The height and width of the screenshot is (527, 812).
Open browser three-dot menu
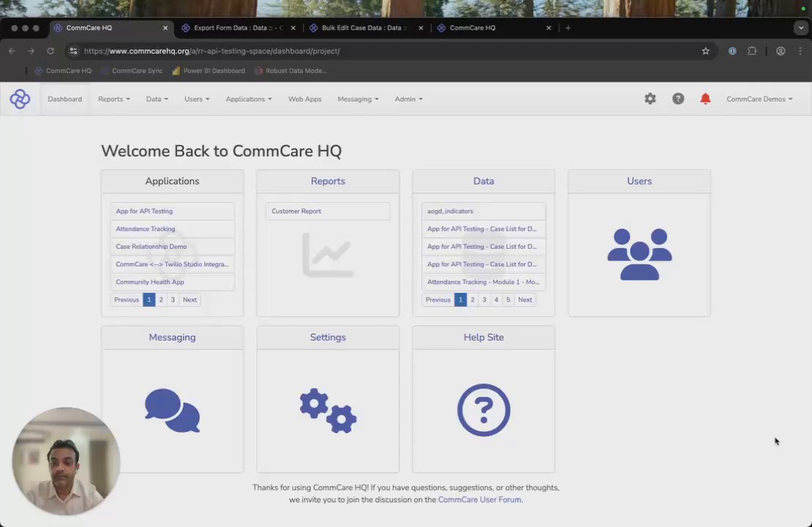click(800, 51)
